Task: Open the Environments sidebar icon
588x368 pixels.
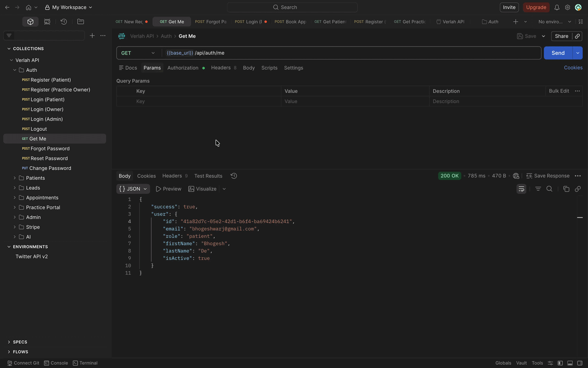Action: click(x=47, y=22)
